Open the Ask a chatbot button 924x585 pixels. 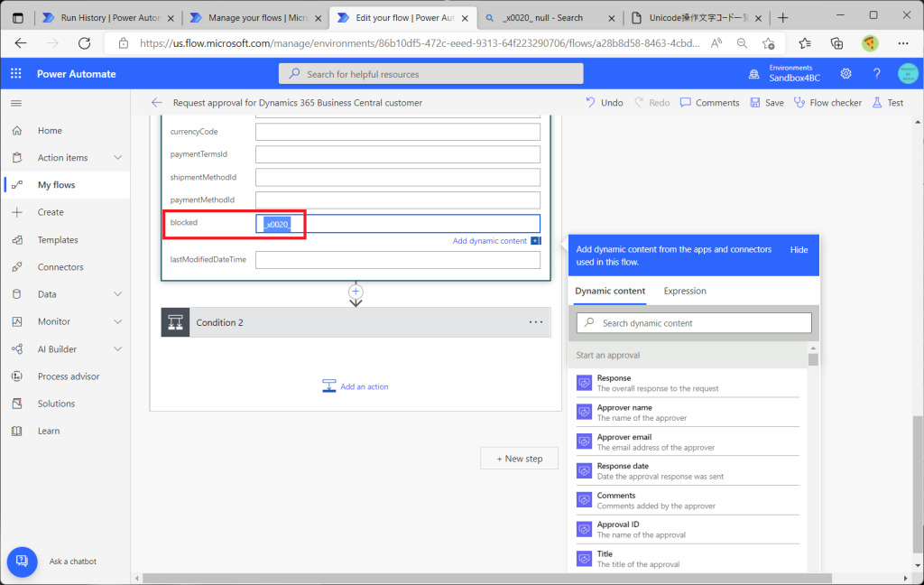click(x=22, y=562)
